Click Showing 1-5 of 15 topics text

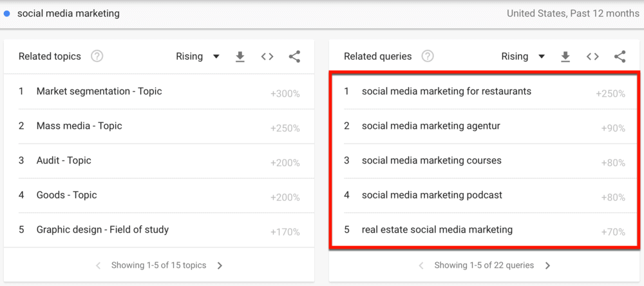[158, 265]
